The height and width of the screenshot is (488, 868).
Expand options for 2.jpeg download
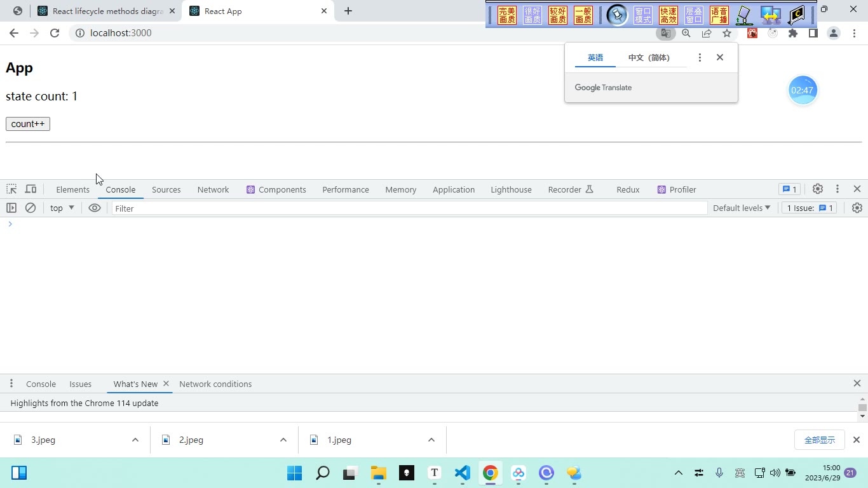[x=283, y=440]
